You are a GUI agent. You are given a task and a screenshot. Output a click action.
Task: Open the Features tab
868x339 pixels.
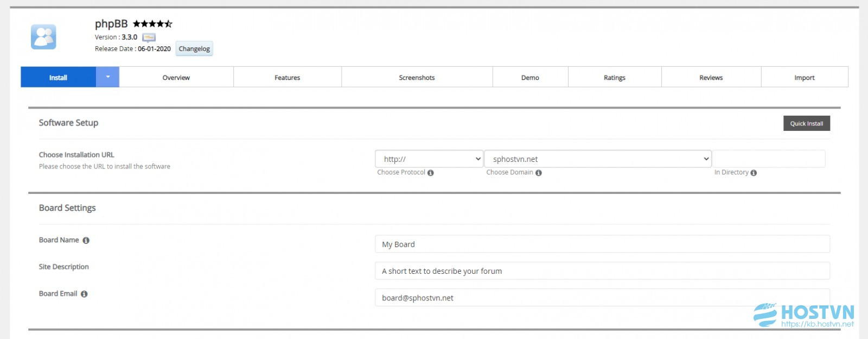[x=288, y=77]
